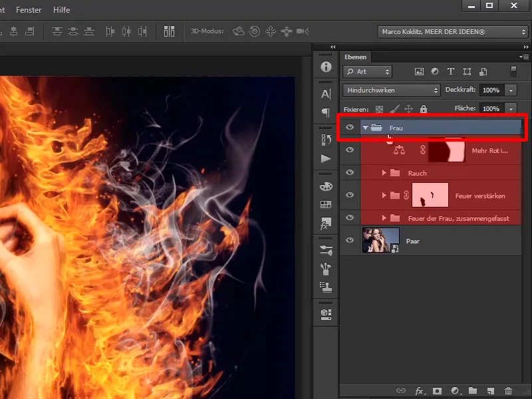Expand the Feuer verstärken group

[384, 195]
